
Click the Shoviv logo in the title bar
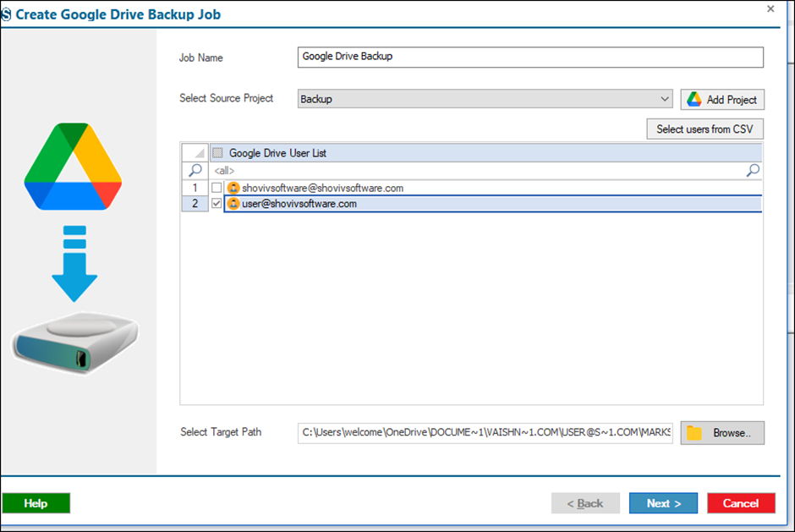pos(6,14)
